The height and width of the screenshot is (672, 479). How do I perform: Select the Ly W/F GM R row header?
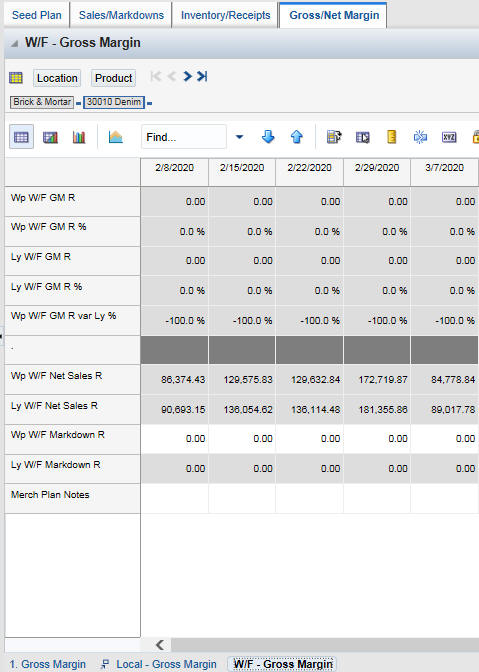72,261
